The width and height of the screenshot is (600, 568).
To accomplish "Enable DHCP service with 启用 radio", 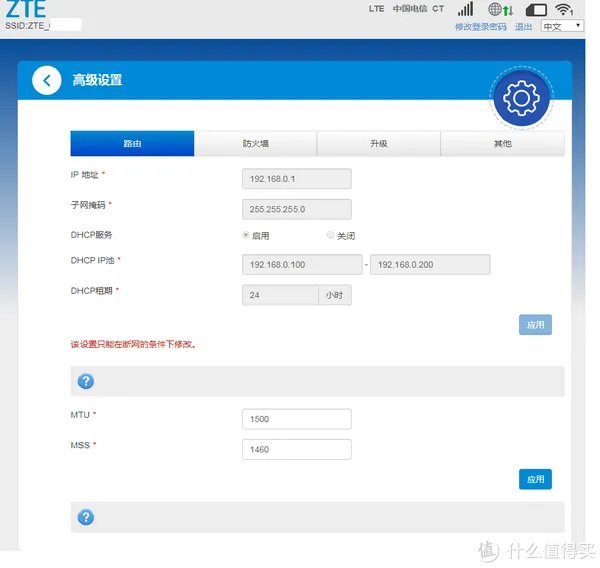I will [246, 236].
